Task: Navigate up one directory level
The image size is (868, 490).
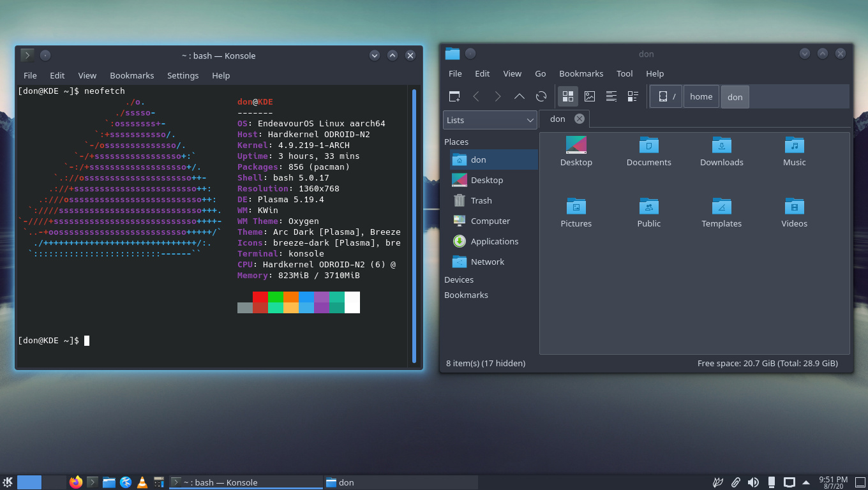Action: (519, 96)
